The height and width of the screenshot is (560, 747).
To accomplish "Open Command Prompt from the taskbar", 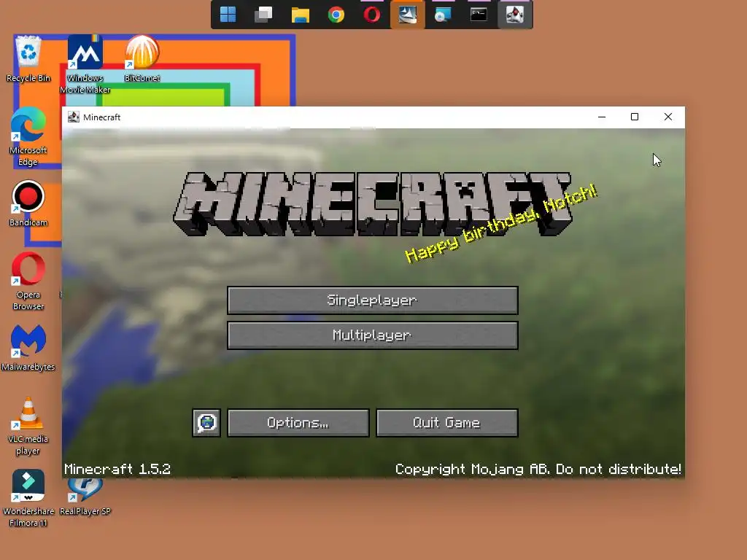I will point(479,15).
